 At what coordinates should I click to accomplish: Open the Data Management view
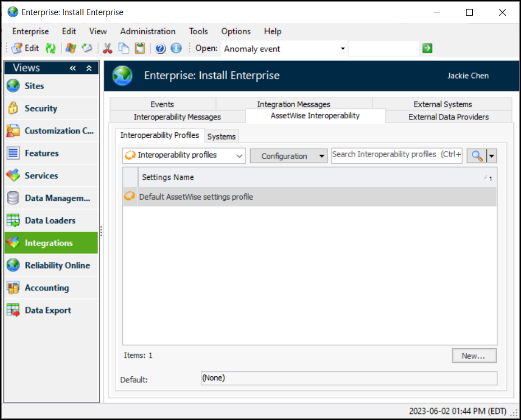(x=52, y=198)
